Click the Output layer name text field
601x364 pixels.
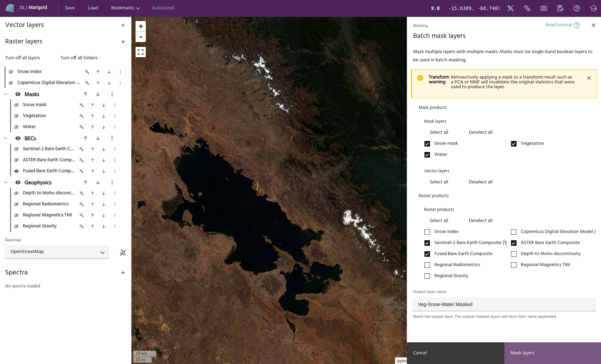(x=504, y=304)
